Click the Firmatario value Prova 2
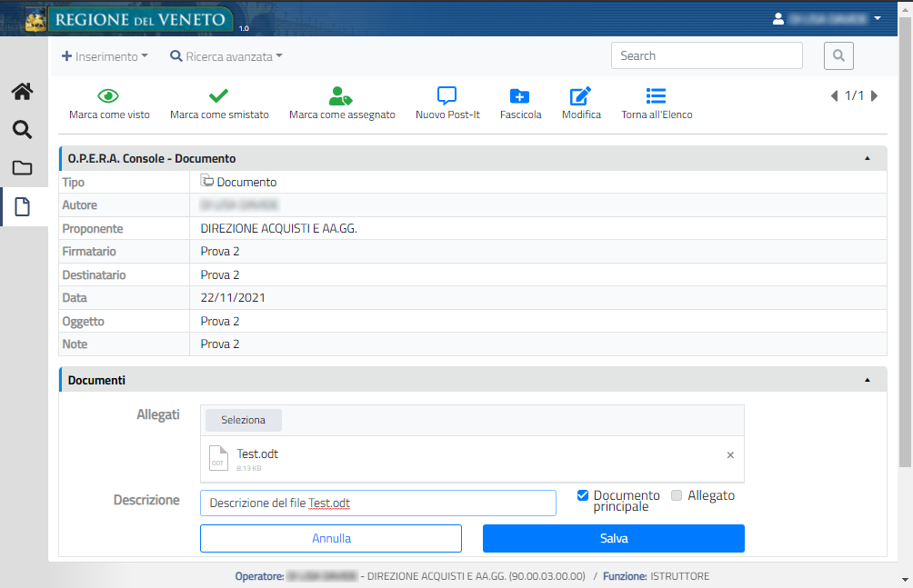The image size is (913, 588). pos(220,252)
